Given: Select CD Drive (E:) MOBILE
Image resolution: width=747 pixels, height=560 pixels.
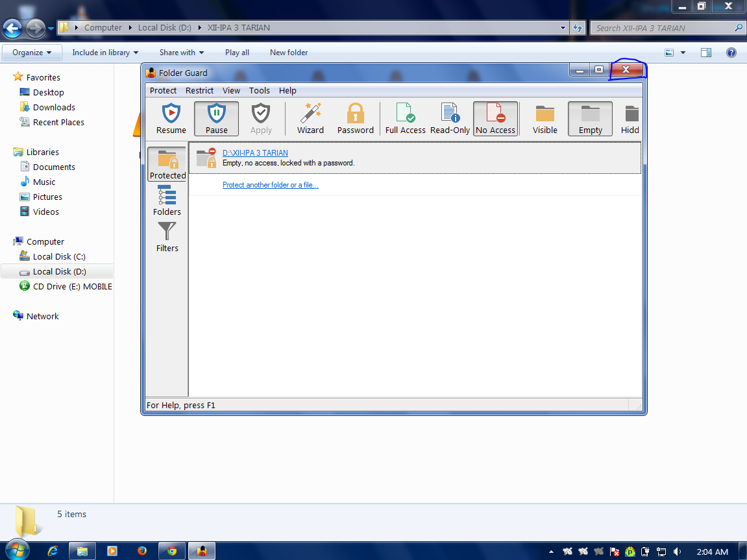Looking at the screenshot, I should [72, 286].
